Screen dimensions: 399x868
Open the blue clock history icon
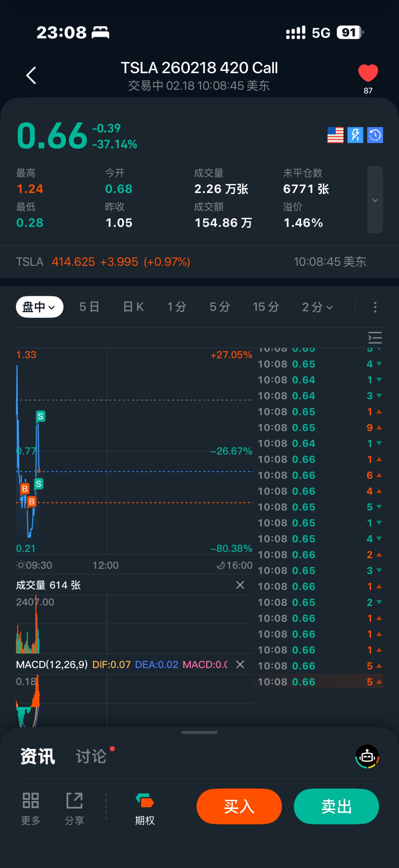(375, 135)
